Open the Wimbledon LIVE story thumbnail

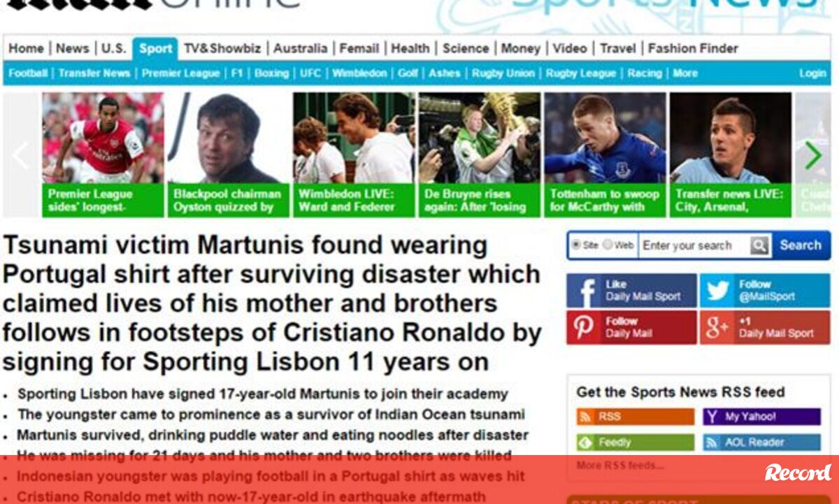tap(354, 155)
